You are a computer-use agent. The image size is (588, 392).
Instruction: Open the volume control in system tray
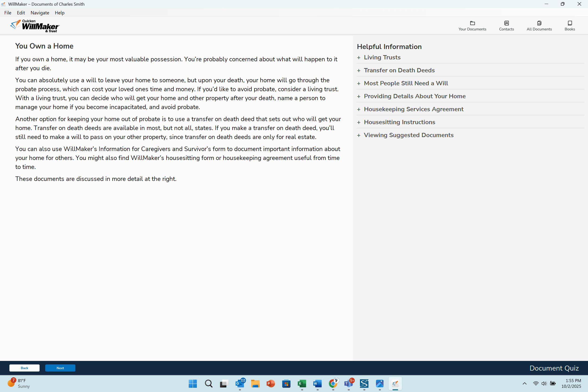544,383
